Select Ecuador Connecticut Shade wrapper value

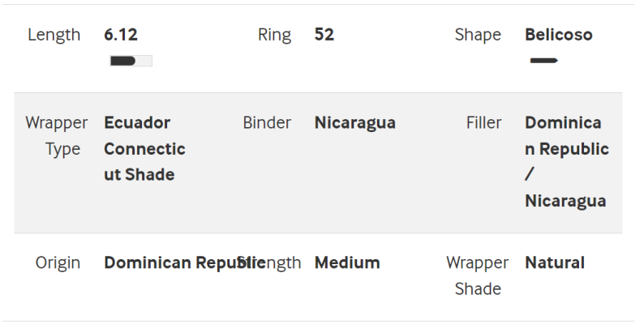click(x=144, y=148)
